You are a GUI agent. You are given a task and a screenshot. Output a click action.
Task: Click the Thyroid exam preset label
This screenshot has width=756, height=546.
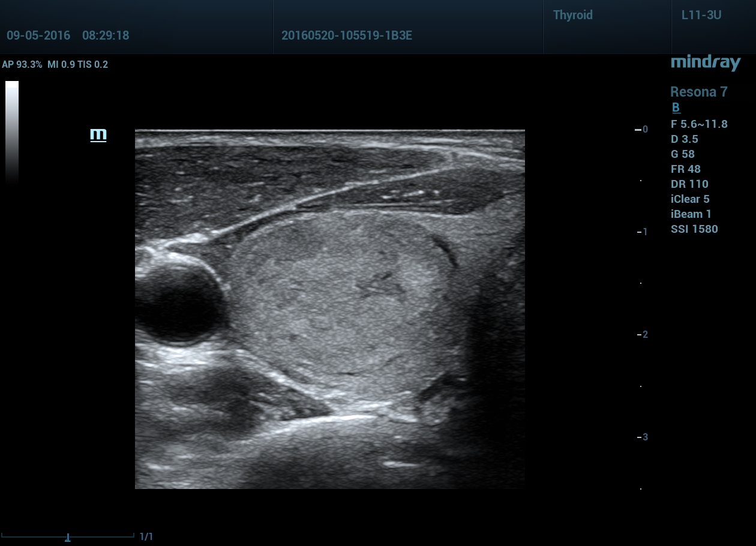coord(572,16)
